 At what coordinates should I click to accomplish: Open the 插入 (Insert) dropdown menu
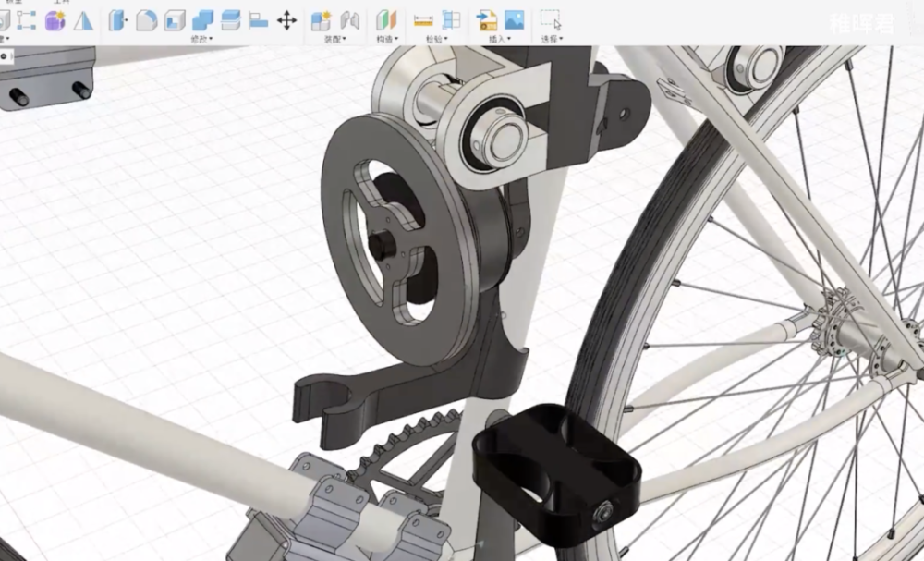(500, 39)
